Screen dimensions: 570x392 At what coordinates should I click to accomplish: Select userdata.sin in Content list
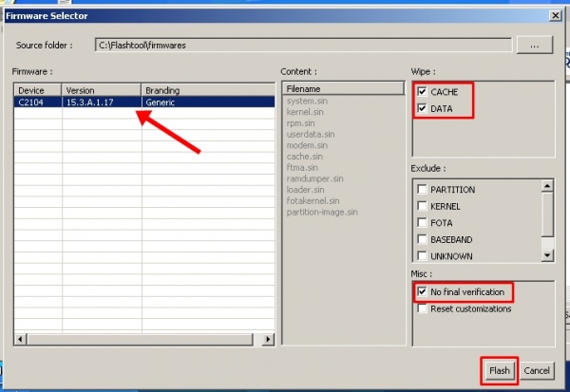[311, 134]
